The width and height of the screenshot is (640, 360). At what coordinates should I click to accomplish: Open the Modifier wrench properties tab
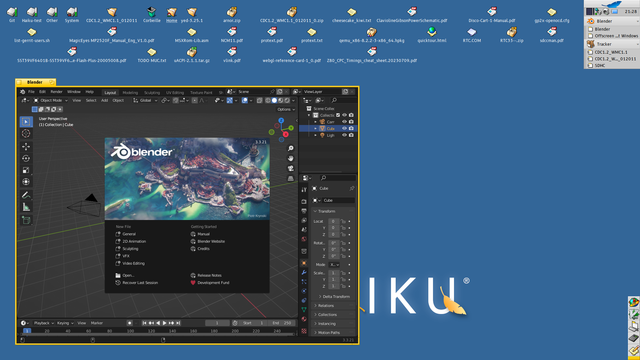click(x=304, y=272)
